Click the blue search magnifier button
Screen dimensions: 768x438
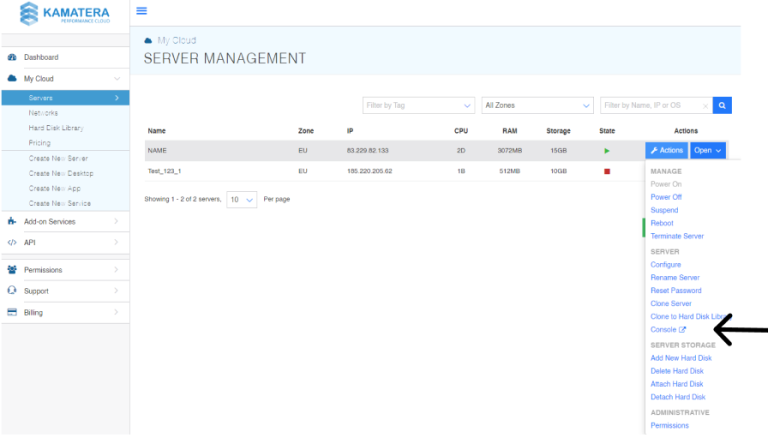[723, 105]
